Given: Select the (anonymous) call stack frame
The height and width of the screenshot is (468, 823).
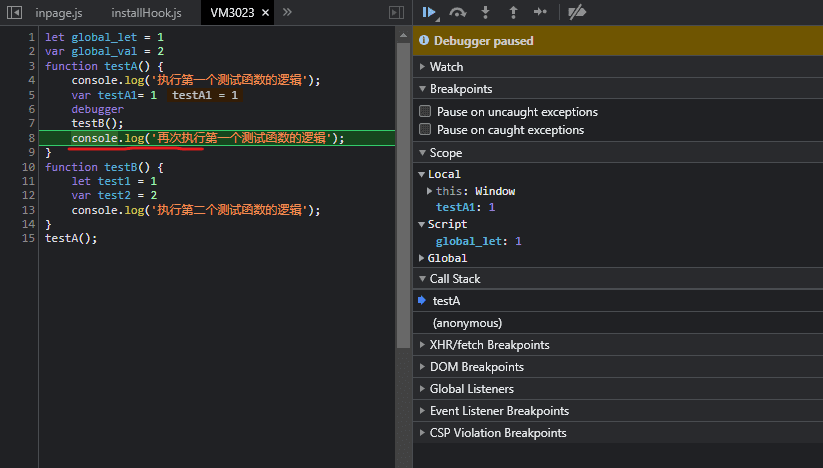Looking at the screenshot, I should 467,323.
